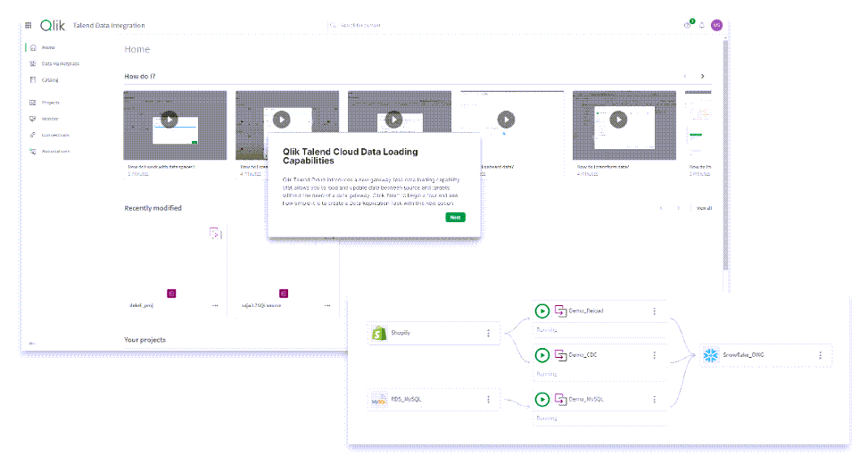Open the RDS_MySQL node more-options menu
868x464 pixels.
pos(488,399)
